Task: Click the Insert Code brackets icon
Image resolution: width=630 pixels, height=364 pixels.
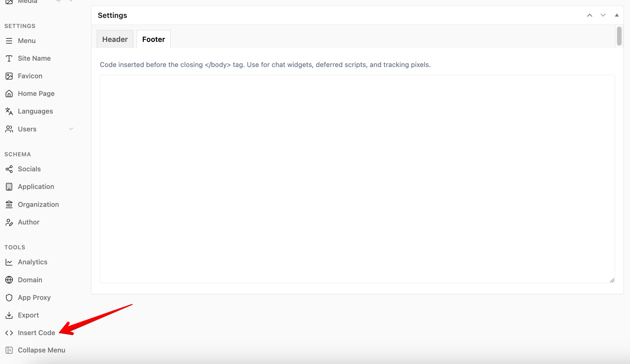Action: point(9,333)
